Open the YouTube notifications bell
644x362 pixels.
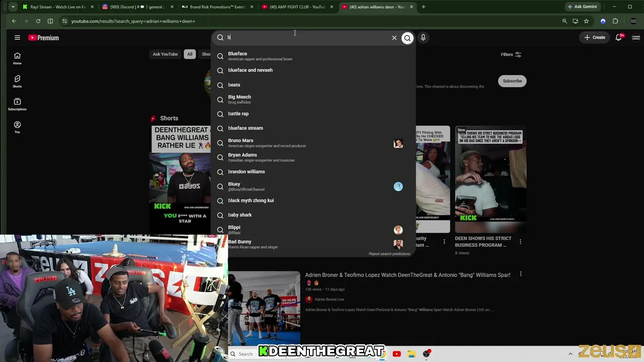pyautogui.click(x=619, y=38)
